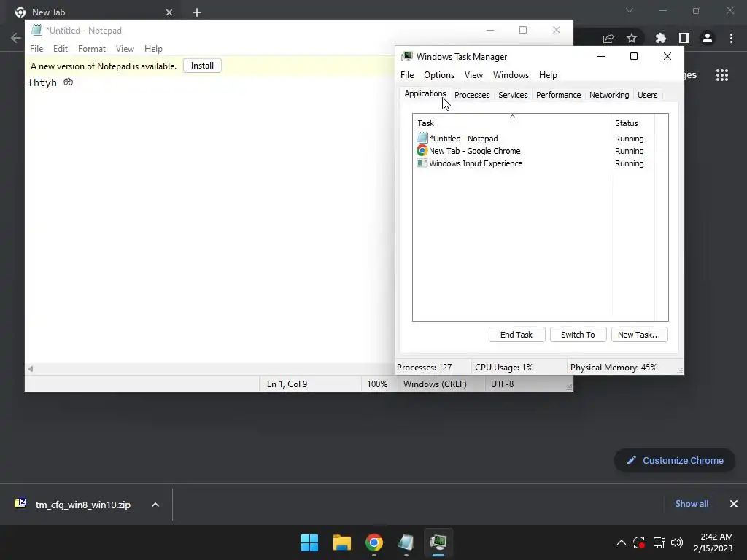Click the End Task button
Viewport: 747px width, 560px height.
[516, 334]
